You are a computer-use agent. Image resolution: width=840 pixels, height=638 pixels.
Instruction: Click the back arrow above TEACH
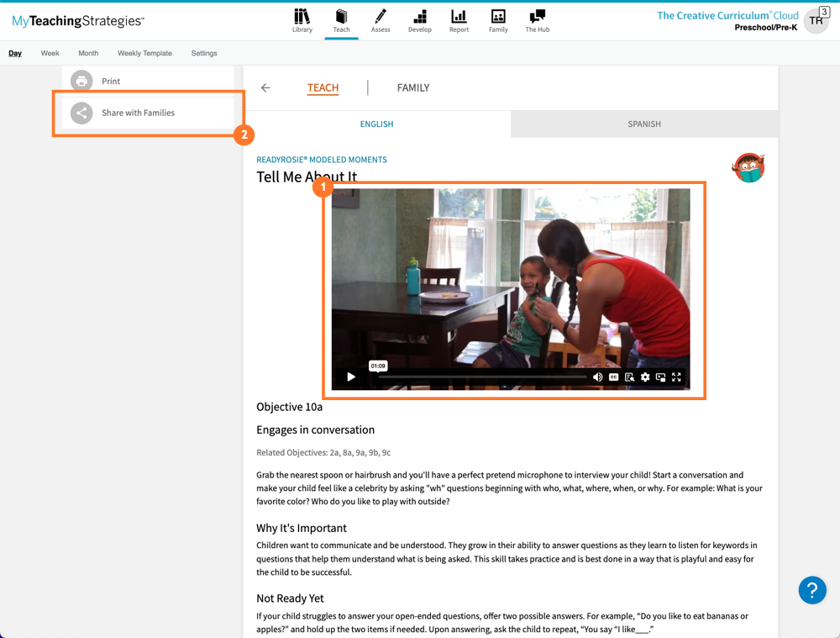click(x=266, y=87)
